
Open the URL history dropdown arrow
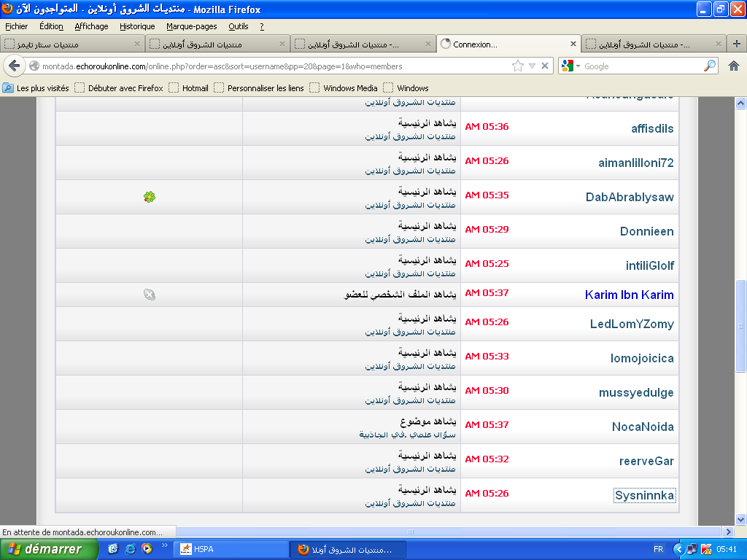[532, 66]
